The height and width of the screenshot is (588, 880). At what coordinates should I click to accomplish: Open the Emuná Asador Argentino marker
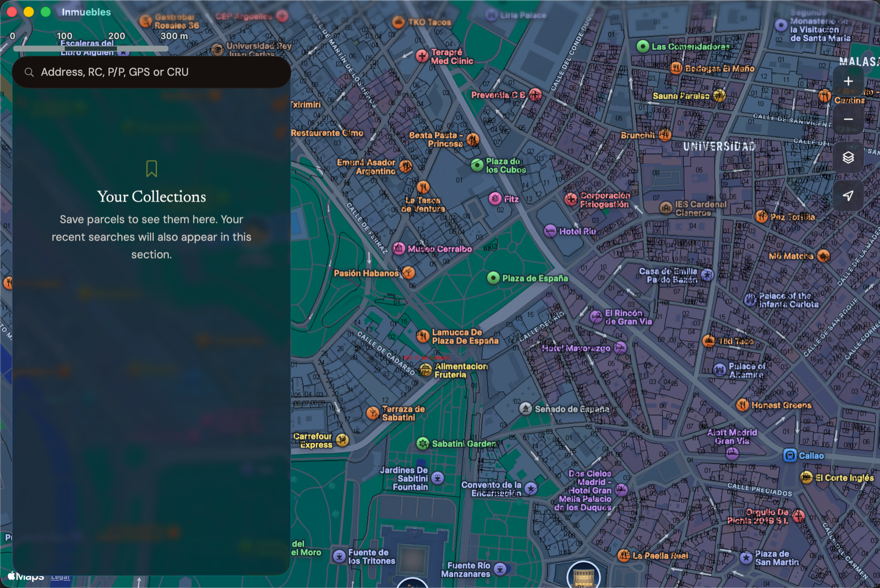click(x=406, y=167)
